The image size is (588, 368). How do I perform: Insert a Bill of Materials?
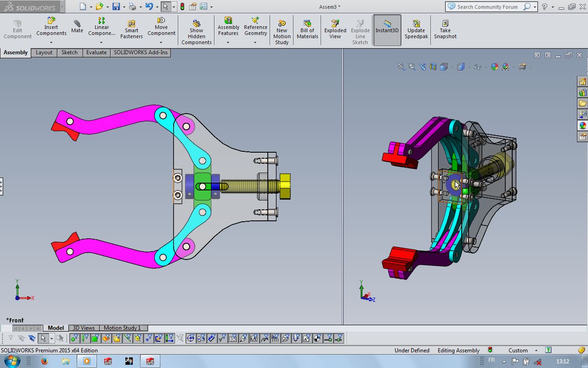pos(307,29)
